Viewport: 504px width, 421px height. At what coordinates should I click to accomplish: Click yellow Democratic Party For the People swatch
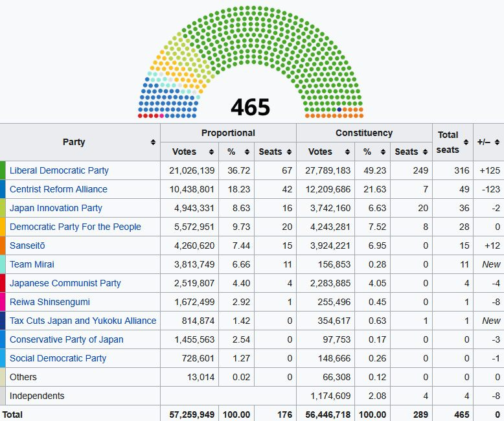[x=3, y=227]
